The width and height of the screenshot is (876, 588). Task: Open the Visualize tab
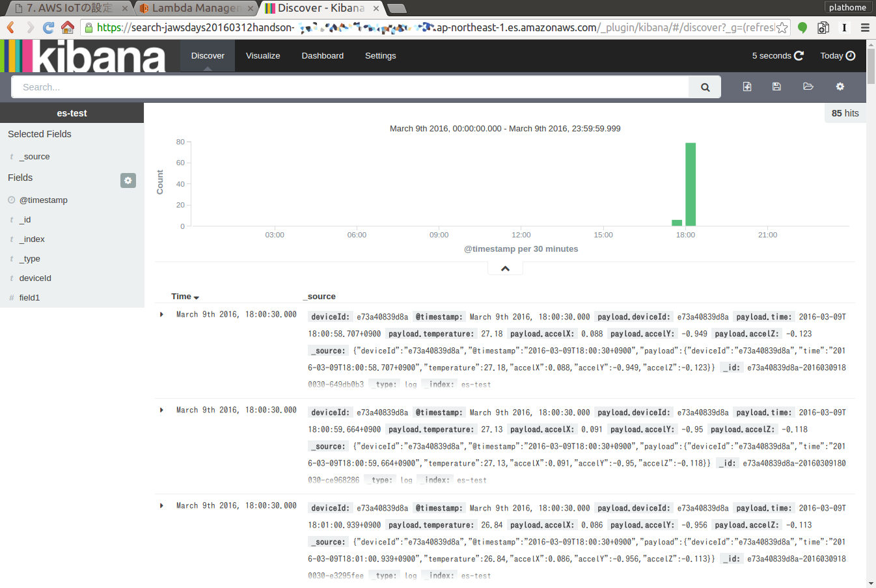tap(263, 56)
